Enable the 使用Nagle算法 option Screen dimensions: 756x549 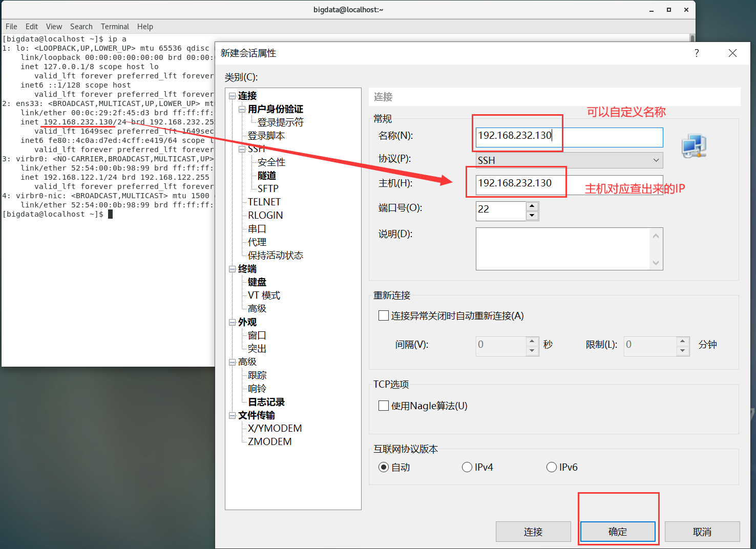[383, 405]
